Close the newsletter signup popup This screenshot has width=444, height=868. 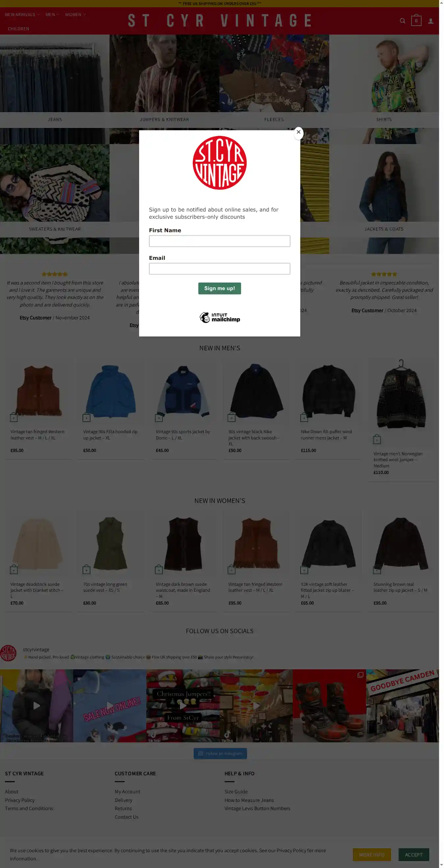[x=298, y=132]
